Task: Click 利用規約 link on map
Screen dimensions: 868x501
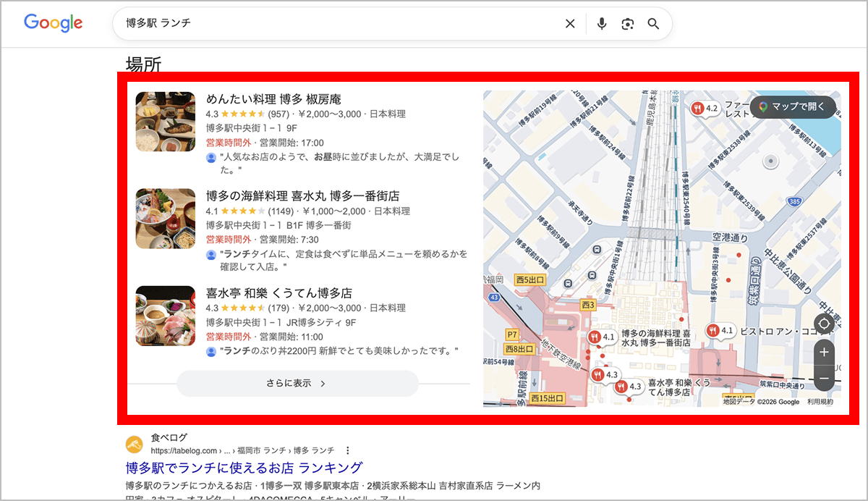Action: point(820,402)
